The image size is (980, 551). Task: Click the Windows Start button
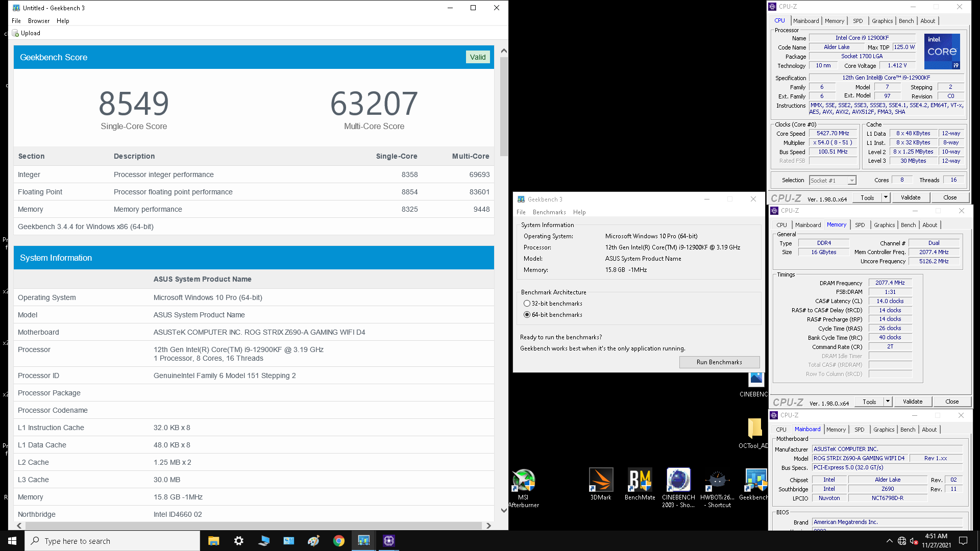pos(12,541)
